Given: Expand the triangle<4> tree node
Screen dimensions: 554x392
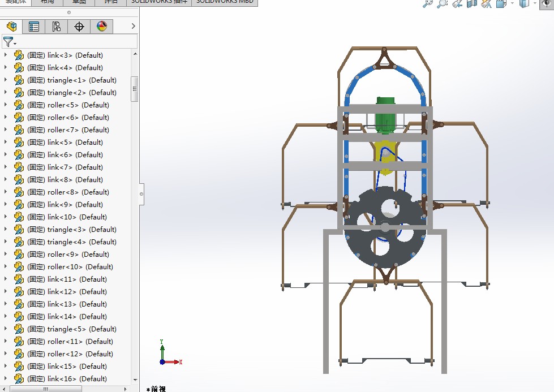Looking at the screenshot, I should coord(6,241).
